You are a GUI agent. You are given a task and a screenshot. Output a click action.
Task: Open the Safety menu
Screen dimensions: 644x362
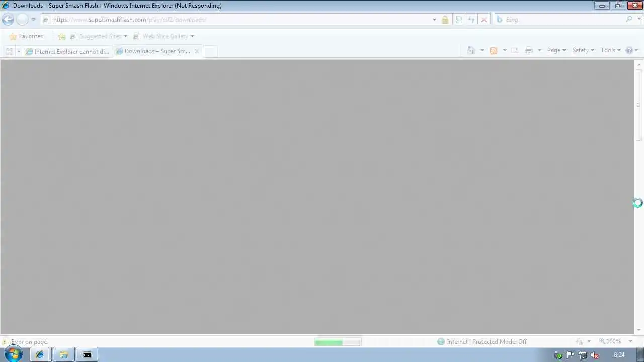(583, 50)
